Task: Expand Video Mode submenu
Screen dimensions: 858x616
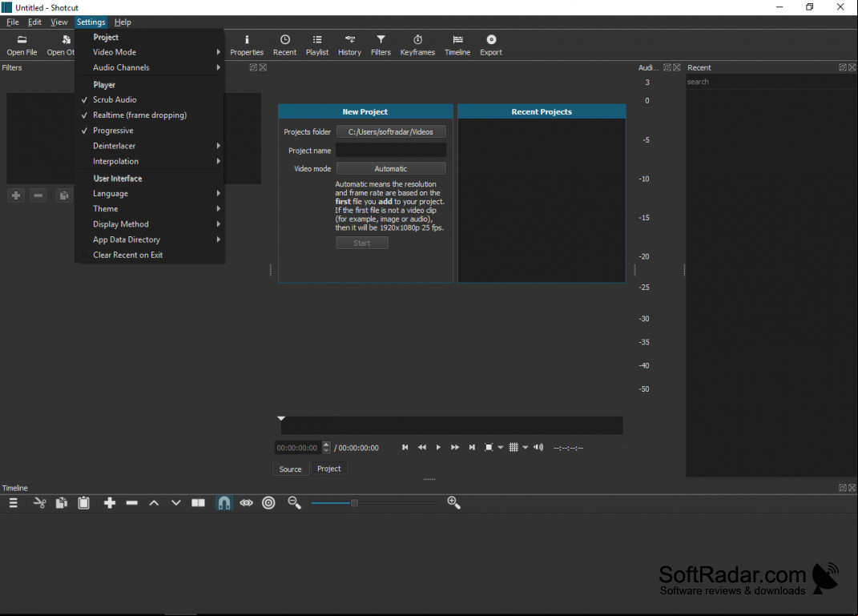Action: [149, 52]
